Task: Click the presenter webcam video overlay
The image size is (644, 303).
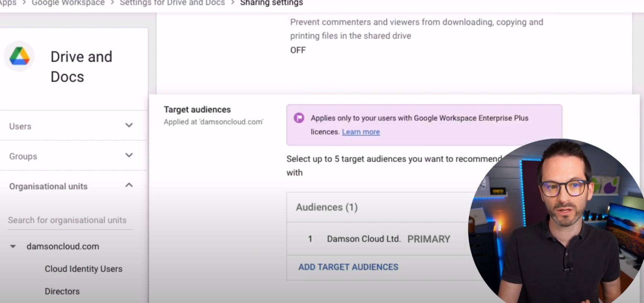Action: point(556,222)
